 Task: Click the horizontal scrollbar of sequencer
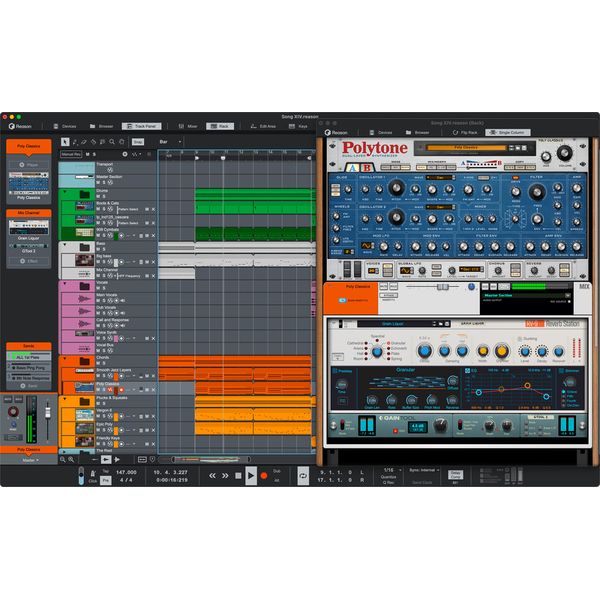211,459
